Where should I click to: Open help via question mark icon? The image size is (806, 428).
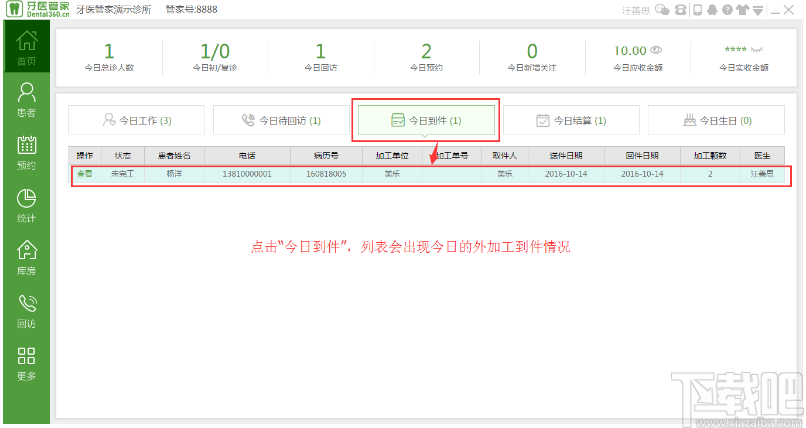[727, 10]
